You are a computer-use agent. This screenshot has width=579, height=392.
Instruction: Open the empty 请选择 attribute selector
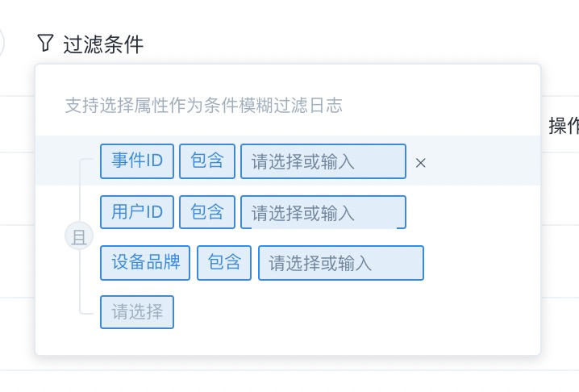coord(137,312)
